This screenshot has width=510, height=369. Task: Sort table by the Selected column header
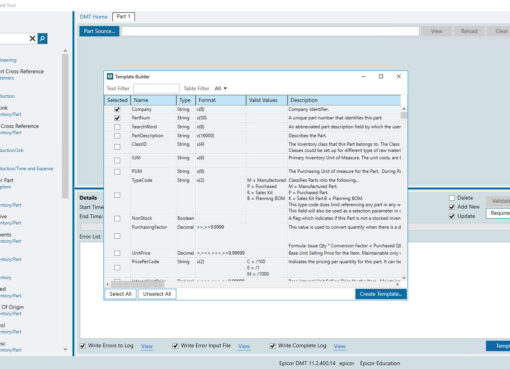117,100
